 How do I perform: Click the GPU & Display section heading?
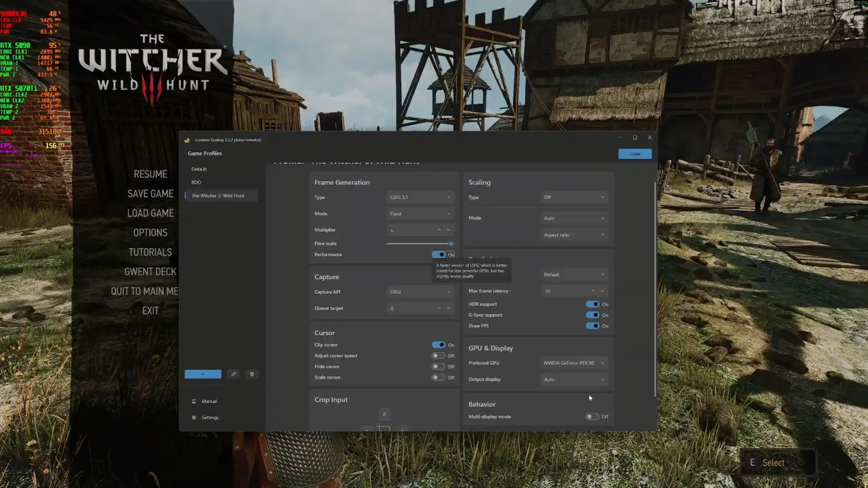[x=491, y=348]
